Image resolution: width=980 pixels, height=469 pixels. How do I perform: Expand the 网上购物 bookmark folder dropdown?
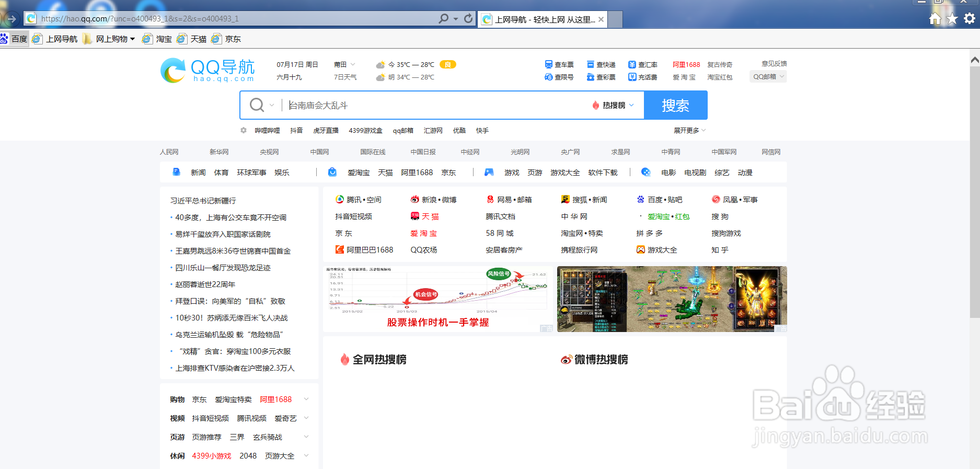[x=132, y=39]
